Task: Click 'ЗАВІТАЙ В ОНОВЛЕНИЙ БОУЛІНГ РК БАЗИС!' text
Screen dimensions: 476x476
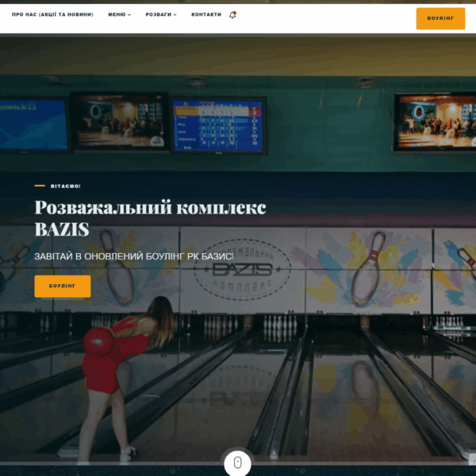Action: click(134, 256)
